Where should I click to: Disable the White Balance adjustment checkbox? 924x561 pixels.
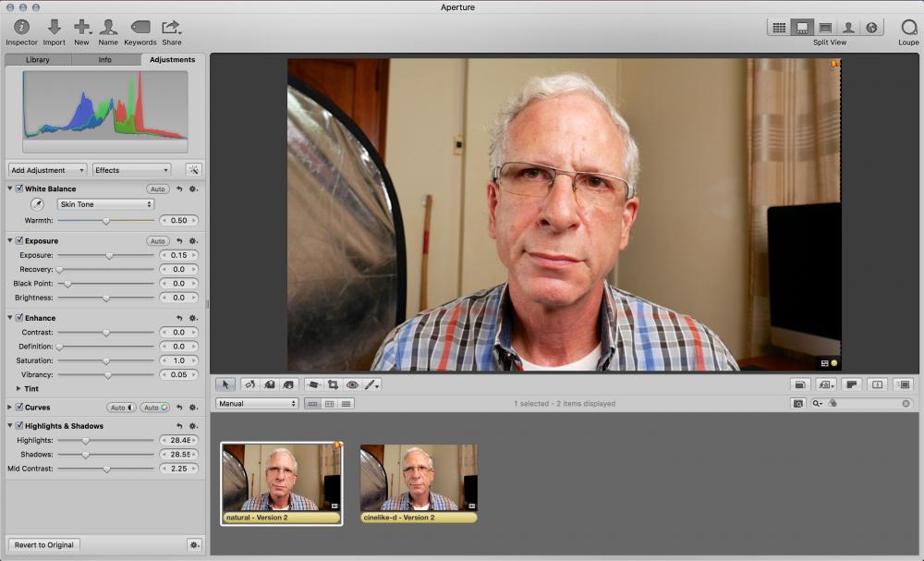[x=19, y=189]
